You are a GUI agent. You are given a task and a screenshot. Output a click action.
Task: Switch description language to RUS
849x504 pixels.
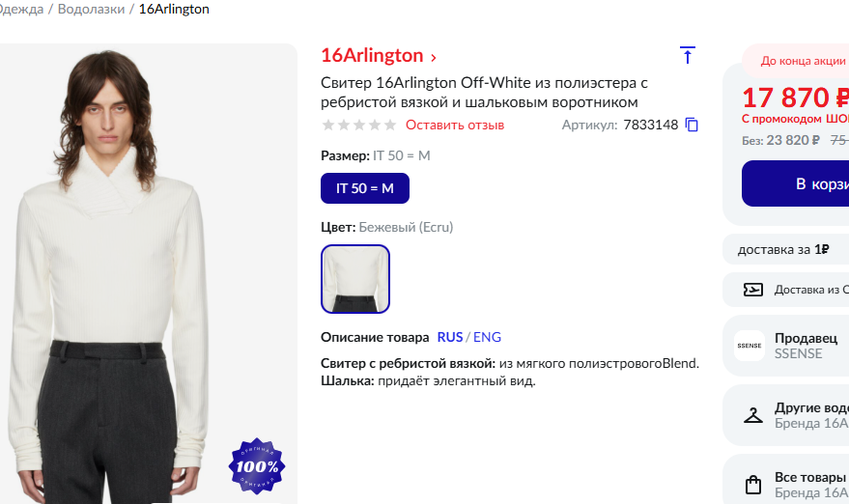tap(449, 337)
